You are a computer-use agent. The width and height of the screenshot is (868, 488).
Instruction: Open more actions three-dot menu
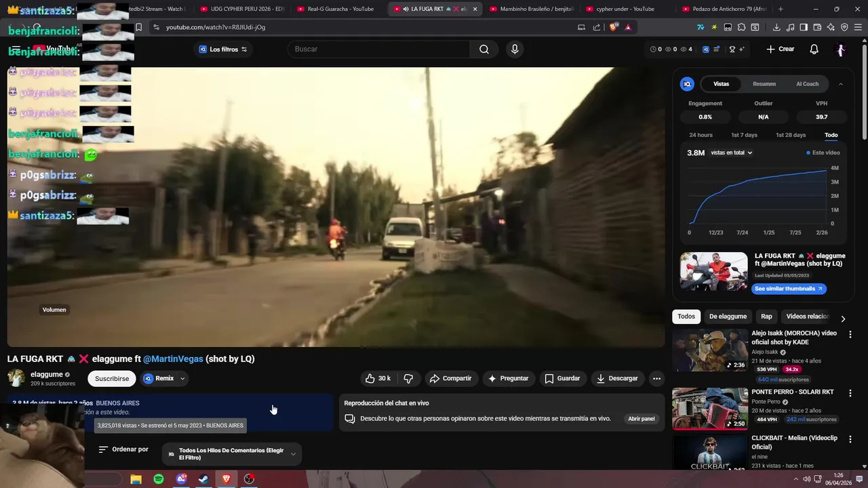click(656, 378)
